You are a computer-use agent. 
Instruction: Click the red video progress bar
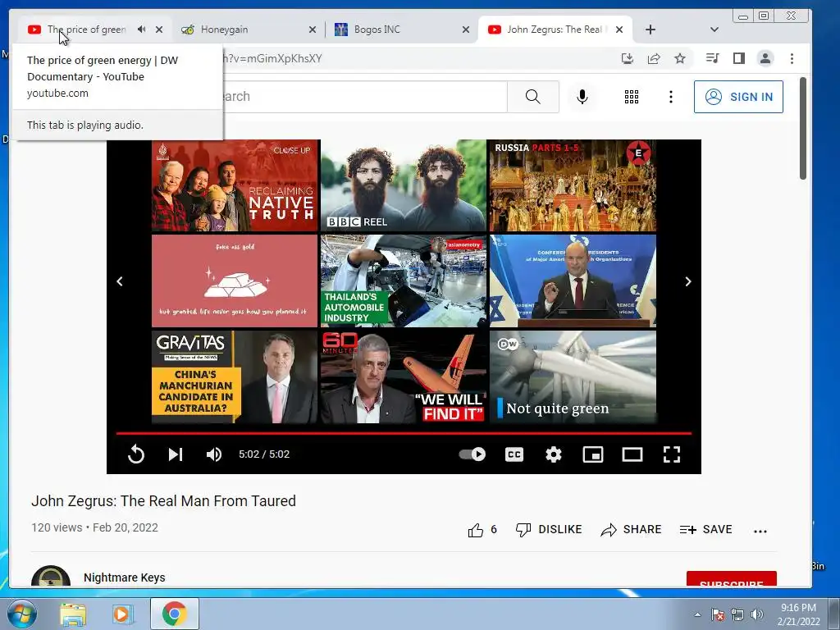click(404, 433)
